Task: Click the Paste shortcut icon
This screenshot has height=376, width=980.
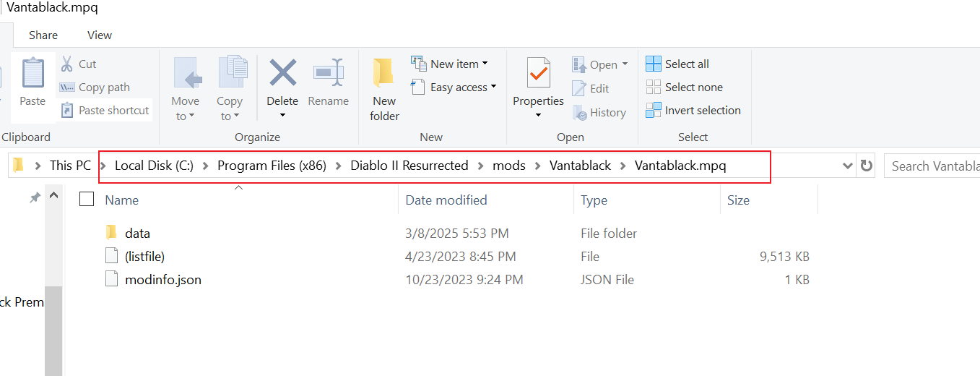Action: [x=67, y=111]
